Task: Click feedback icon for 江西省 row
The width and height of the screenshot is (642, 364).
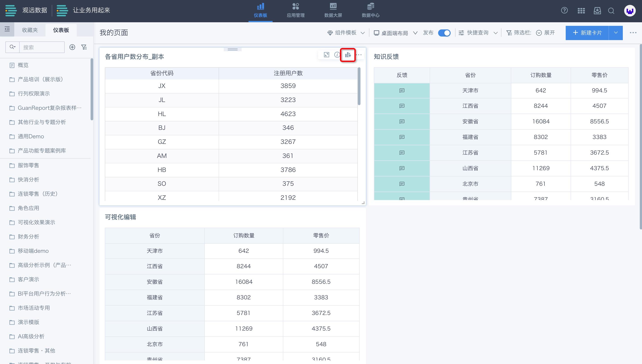Action: 402,106
